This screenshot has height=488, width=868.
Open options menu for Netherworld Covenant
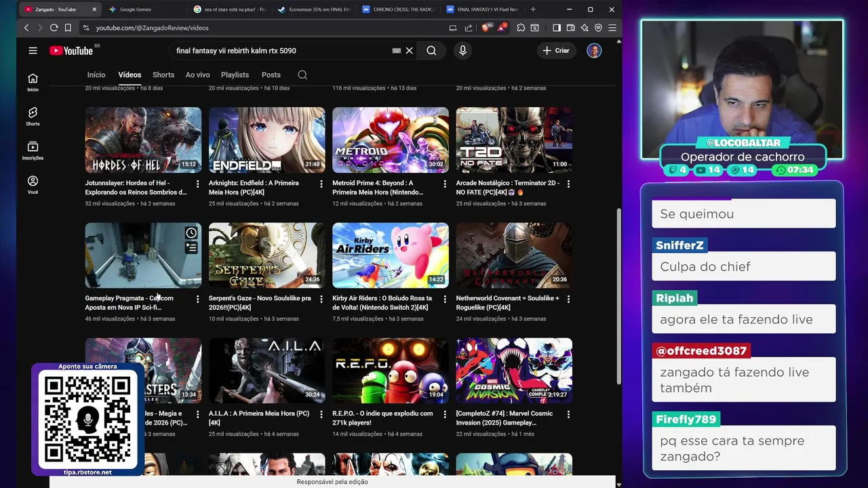[x=568, y=299]
